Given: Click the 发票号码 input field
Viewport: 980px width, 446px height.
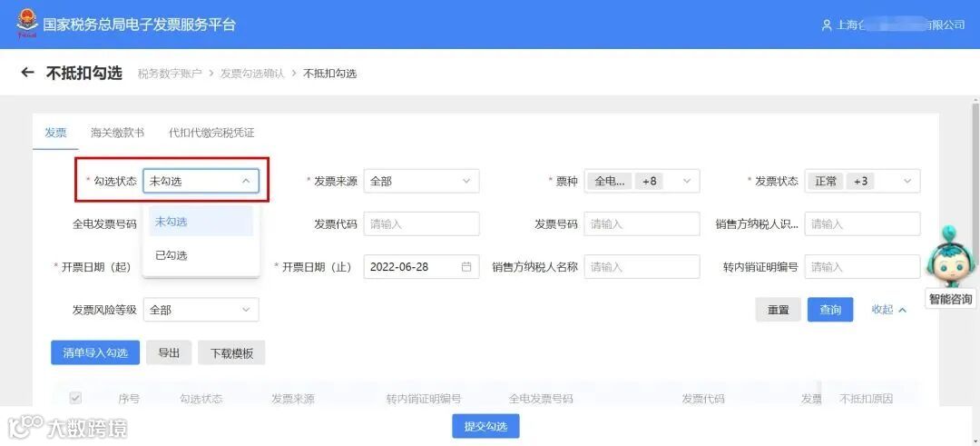Looking at the screenshot, I should click(x=642, y=224).
